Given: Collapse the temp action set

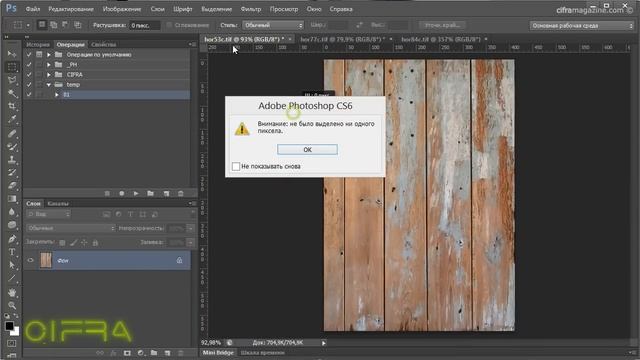Looking at the screenshot, I should tap(49, 85).
